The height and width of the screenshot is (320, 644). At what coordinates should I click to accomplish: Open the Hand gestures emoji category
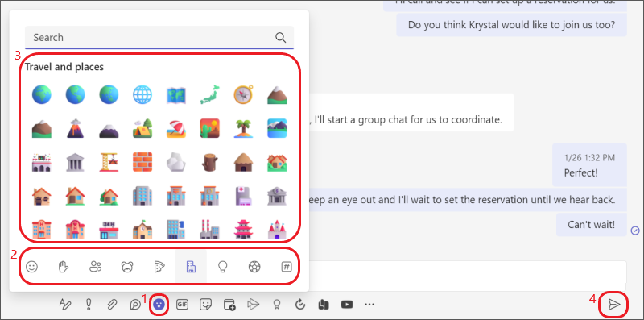(x=64, y=267)
